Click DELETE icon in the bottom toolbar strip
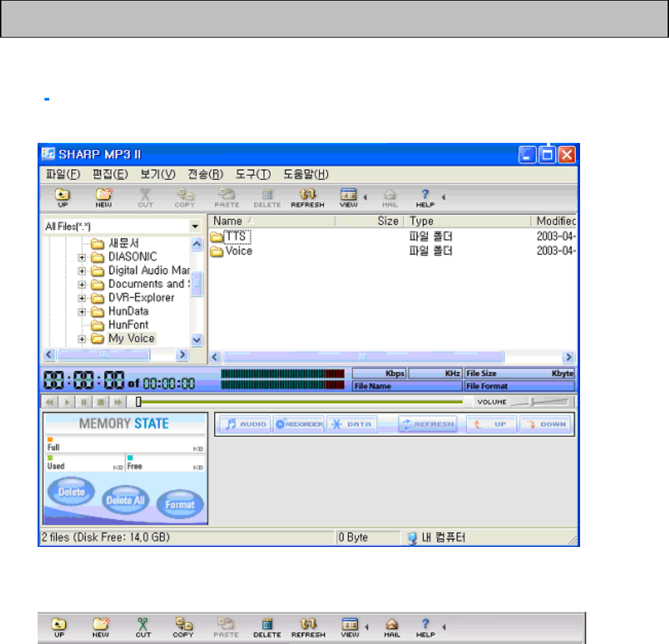 point(267,628)
